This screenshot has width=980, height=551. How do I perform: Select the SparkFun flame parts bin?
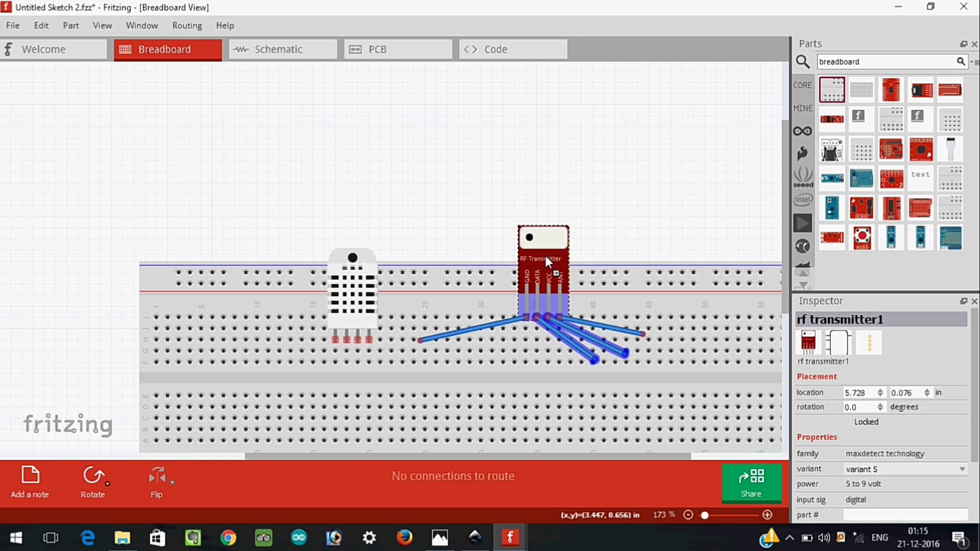802,153
